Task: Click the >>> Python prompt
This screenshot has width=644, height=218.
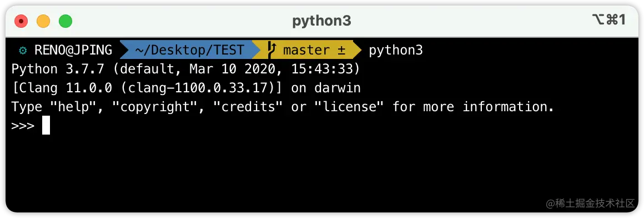Action: tap(23, 126)
